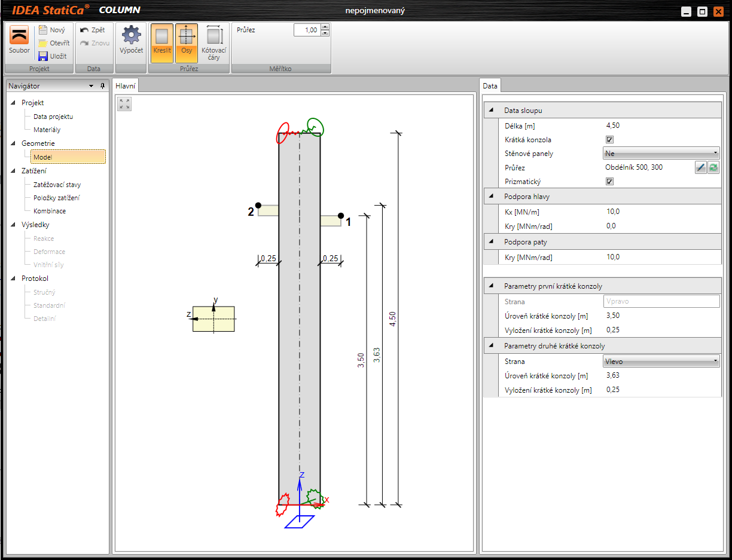Select short console 2 on the column

tap(268, 210)
